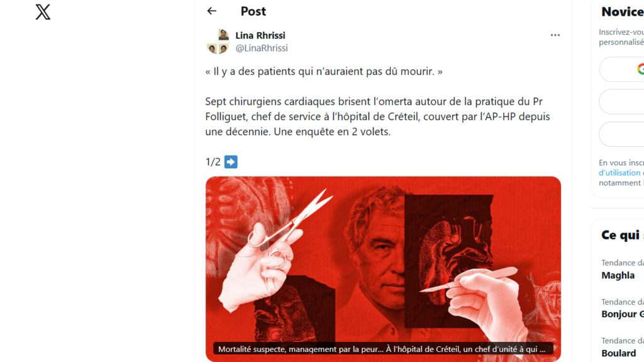Open the article card image
The image size is (644, 362).
pos(383,269)
